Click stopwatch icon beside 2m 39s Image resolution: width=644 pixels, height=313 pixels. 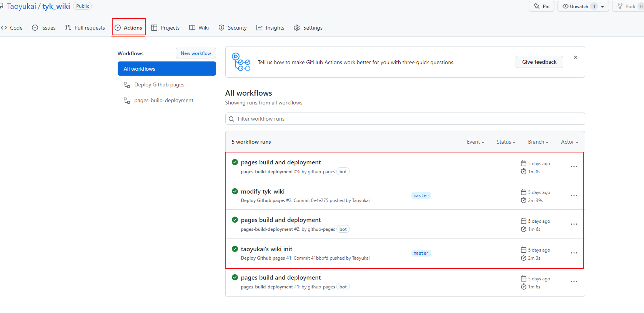pos(524,200)
